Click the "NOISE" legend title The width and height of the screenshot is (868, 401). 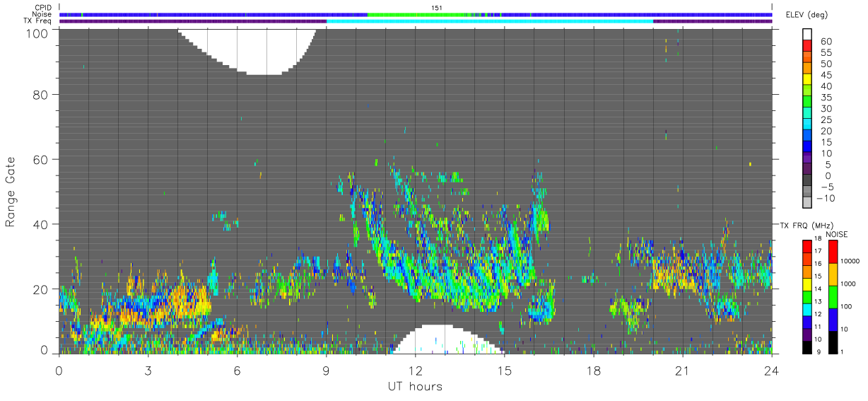coord(836,234)
